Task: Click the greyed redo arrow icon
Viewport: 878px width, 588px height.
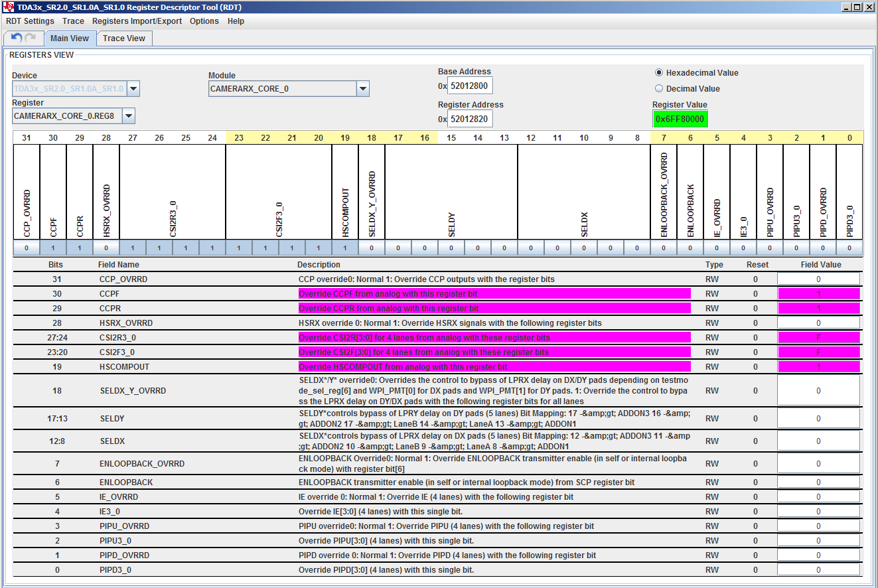Action: tap(31, 38)
